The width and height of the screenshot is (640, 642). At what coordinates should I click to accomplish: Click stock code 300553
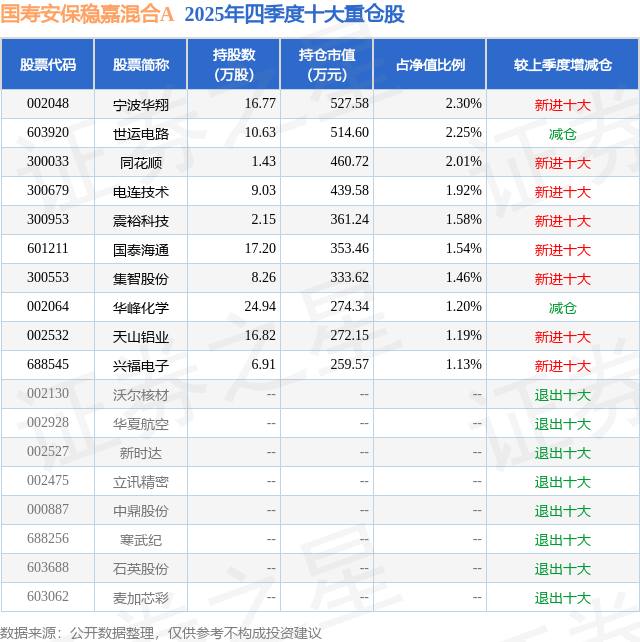coord(47,278)
